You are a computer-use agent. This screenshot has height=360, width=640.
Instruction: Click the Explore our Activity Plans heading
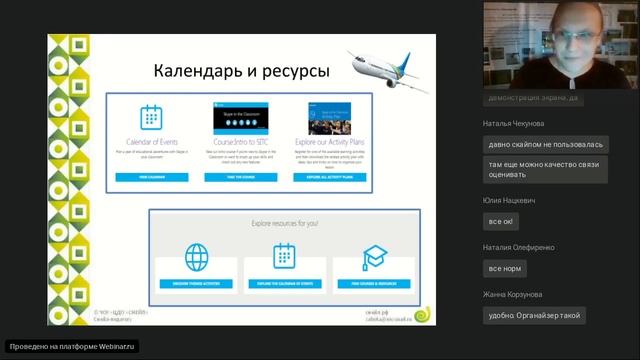[x=330, y=142]
